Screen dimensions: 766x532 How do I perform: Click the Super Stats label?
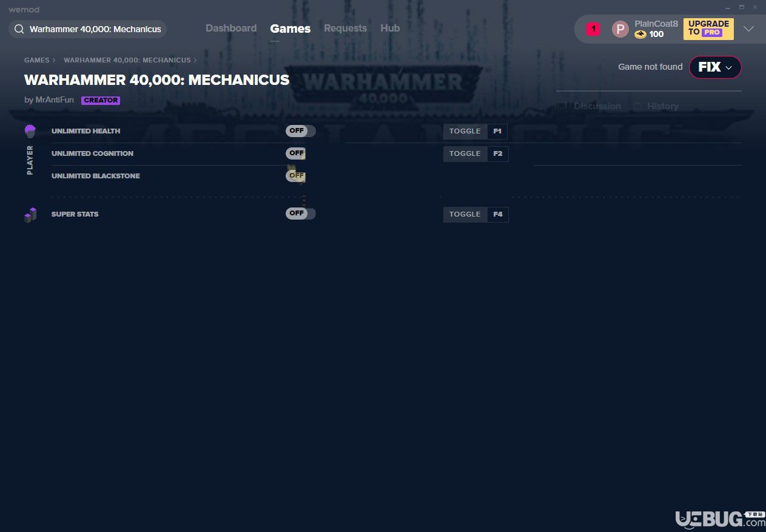point(75,214)
